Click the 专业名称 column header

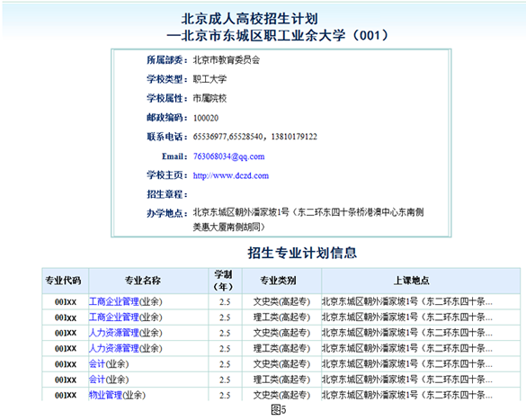tap(143, 281)
